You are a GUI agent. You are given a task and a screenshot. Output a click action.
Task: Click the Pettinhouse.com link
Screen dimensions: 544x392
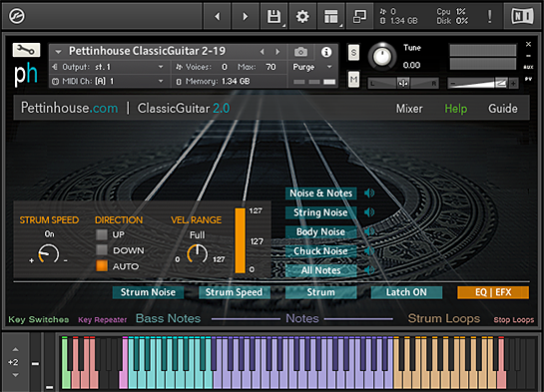(x=70, y=108)
